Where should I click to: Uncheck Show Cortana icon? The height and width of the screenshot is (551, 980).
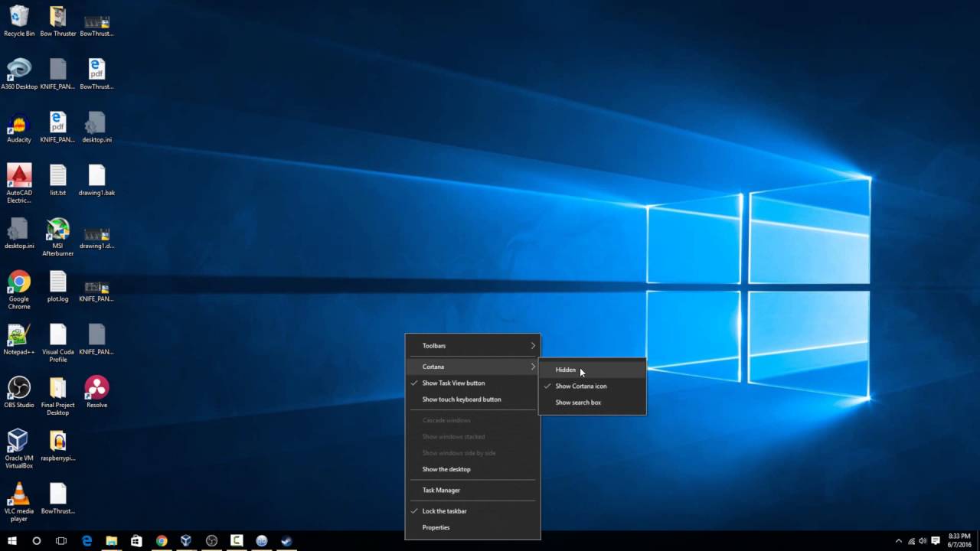coord(580,386)
